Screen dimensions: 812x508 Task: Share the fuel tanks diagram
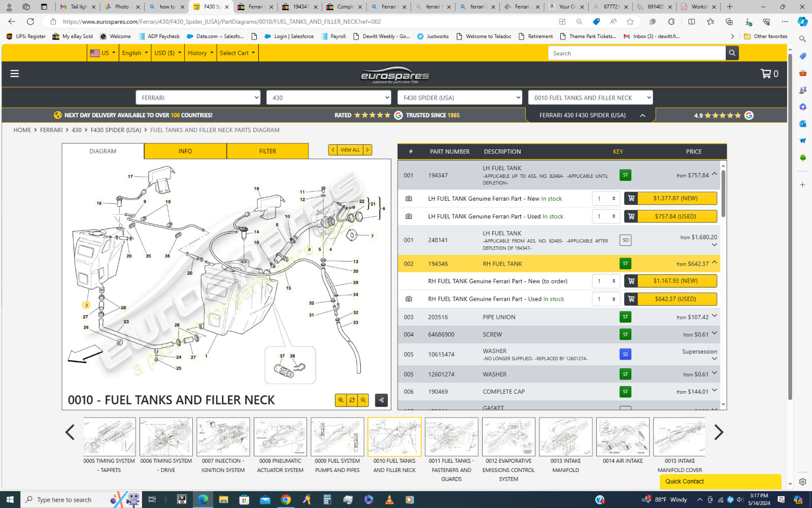click(381, 400)
